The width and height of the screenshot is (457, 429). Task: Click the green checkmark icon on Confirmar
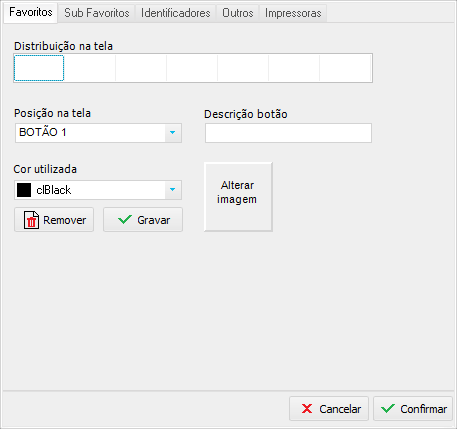point(388,408)
